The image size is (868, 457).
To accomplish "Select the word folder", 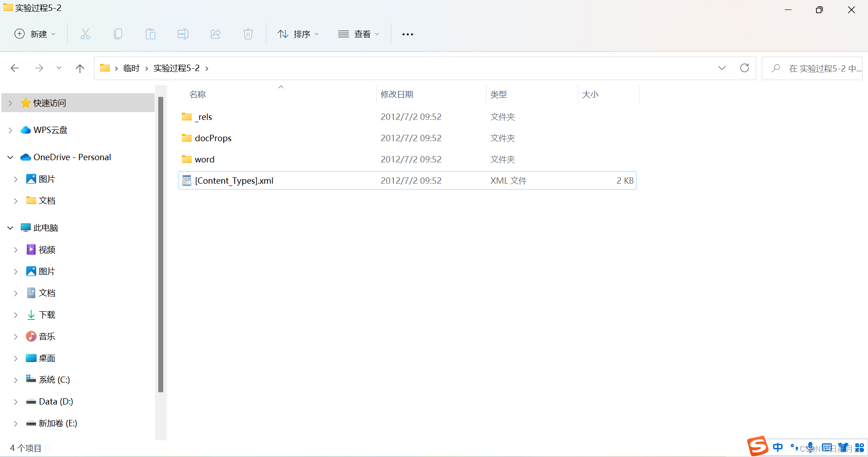I will point(407,159).
